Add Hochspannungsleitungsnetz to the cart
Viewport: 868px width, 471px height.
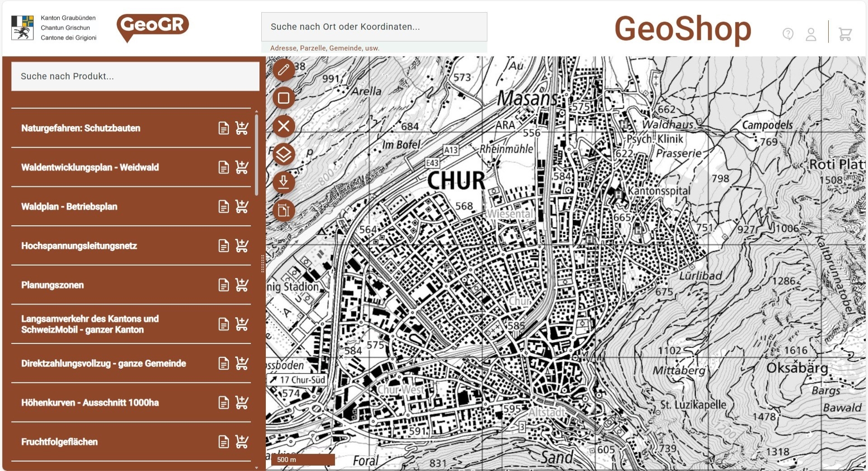point(242,246)
